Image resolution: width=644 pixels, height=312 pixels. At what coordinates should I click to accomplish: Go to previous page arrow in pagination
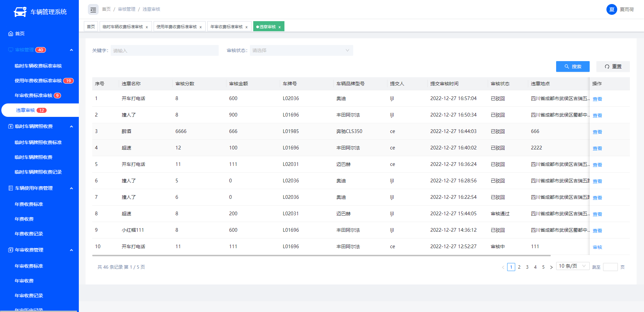pos(503,267)
